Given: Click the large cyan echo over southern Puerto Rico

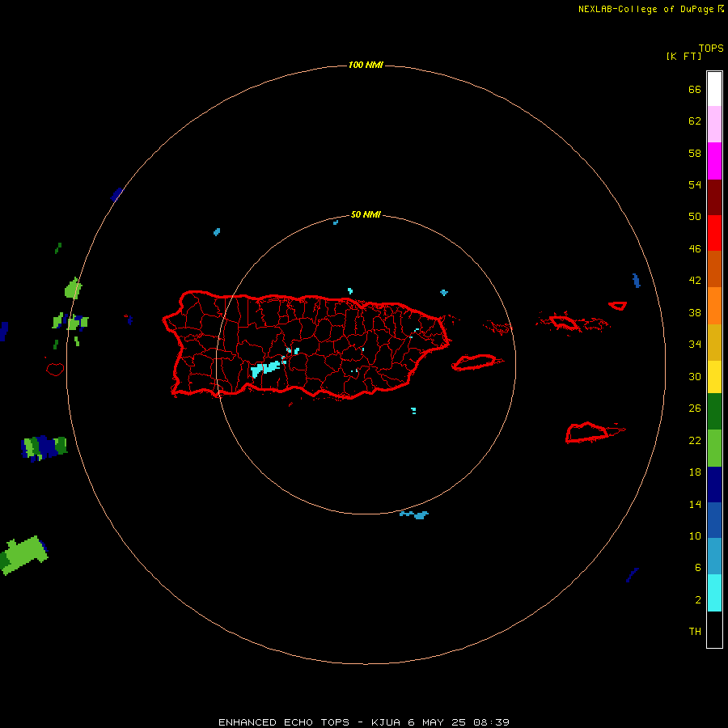Looking at the screenshot, I should (265, 369).
